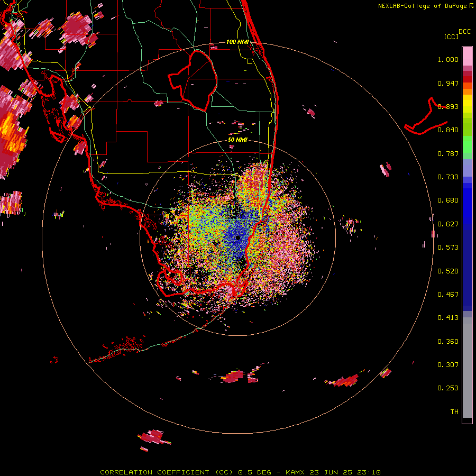The width and height of the screenshot is (476, 476).
Task: Select the 0.680 legend value
Action: tap(448, 200)
